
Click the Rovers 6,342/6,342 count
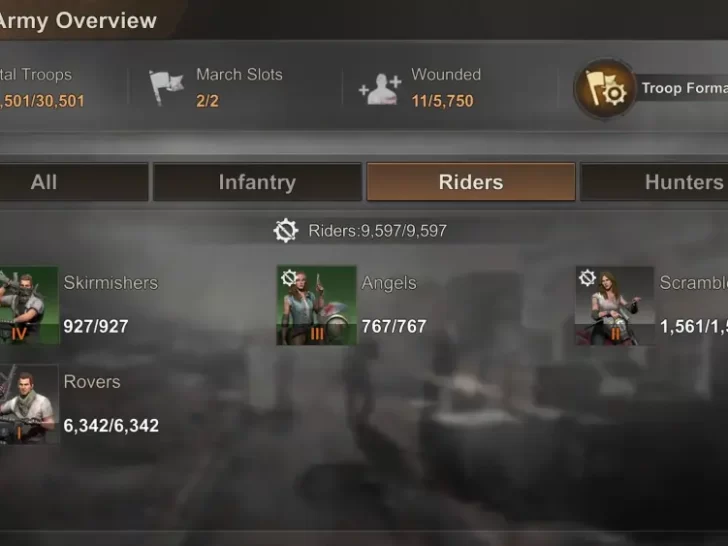tap(111, 425)
